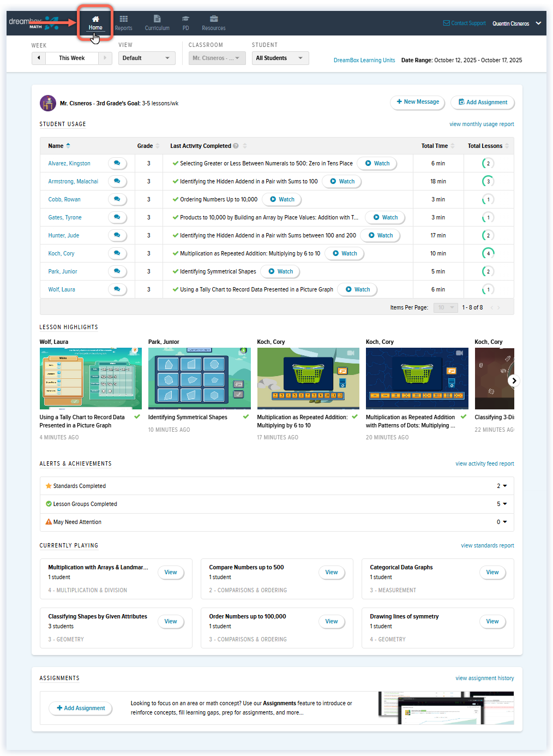The width and height of the screenshot is (553, 756).
Task: Open the Curriculum tab
Action: (157, 23)
